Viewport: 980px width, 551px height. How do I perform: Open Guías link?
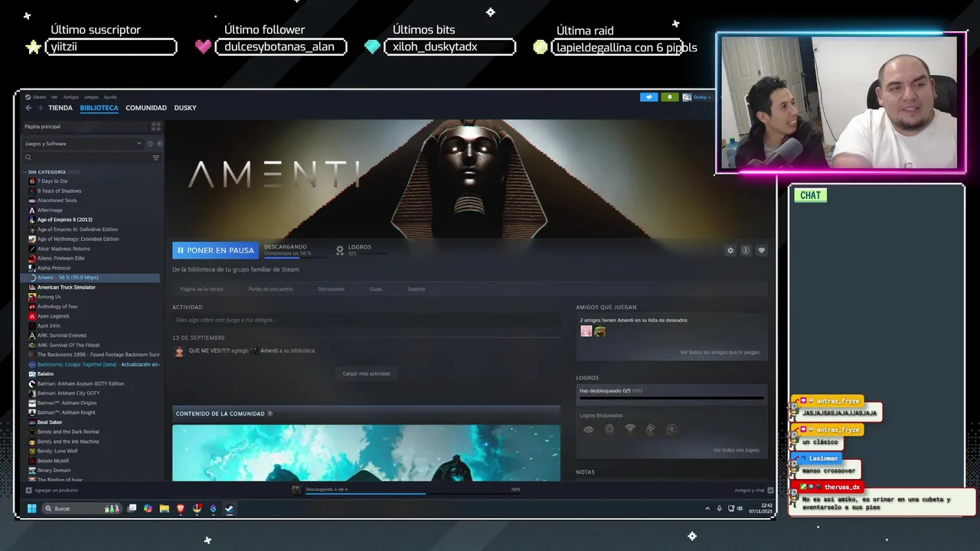tap(376, 289)
